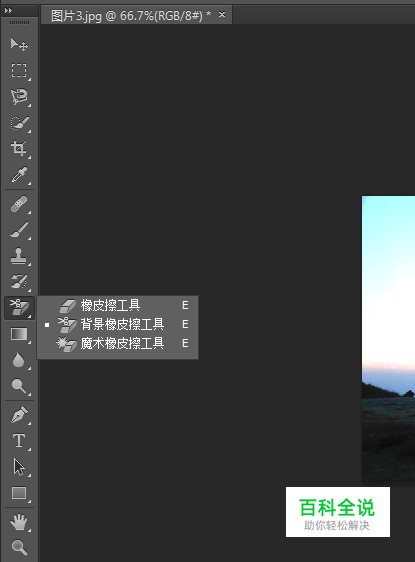This screenshot has width=415, height=562.
Task: Select the History Brush tool
Action: pos(19,281)
